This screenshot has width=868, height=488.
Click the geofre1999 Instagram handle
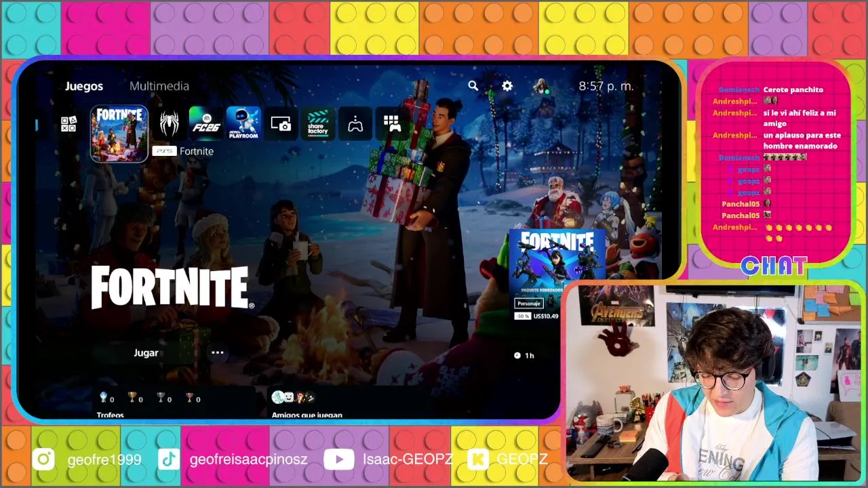click(104, 460)
